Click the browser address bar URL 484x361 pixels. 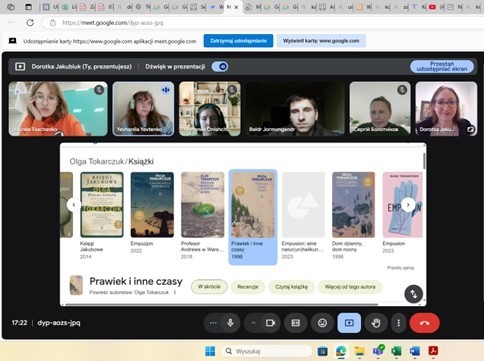(x=113, y=23)
